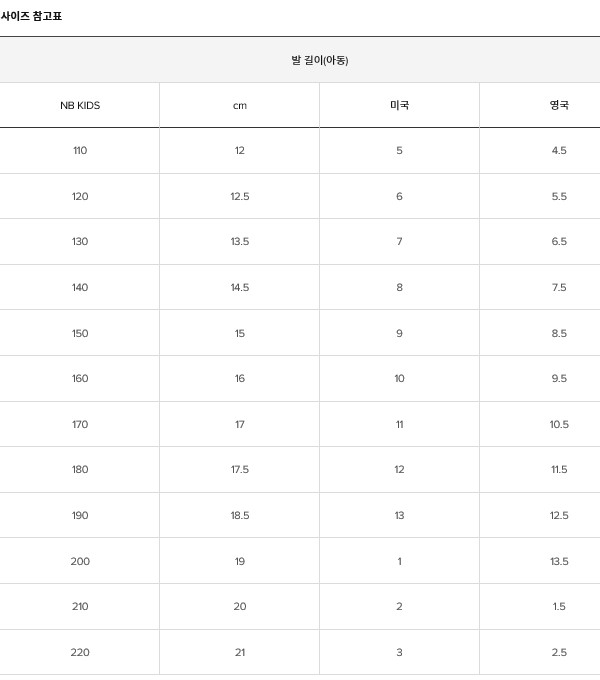Click NB KIDS size 200 cell
Viewport: 600px width, 680px height.
(80, 561)
